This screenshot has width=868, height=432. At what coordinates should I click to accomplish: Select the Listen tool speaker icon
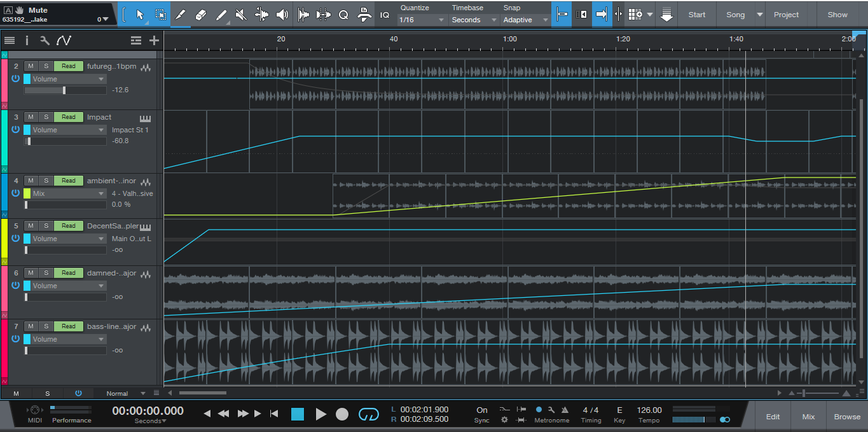point(282,15)
